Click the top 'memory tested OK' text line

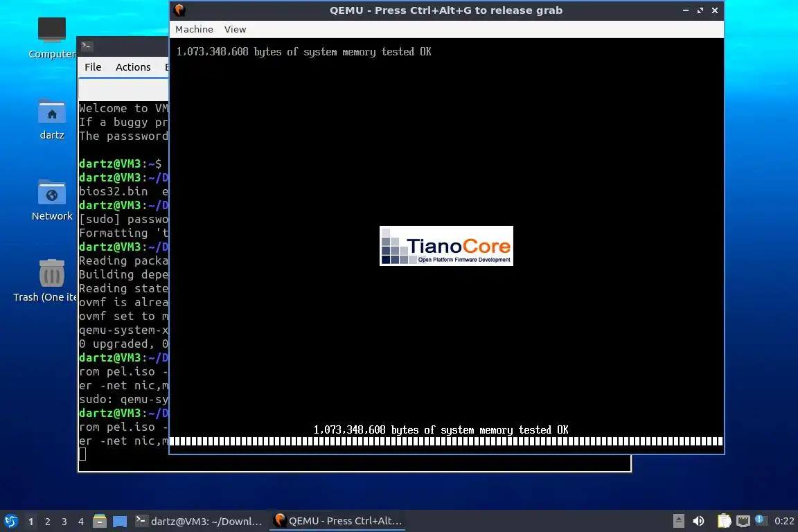pos(303,52)
